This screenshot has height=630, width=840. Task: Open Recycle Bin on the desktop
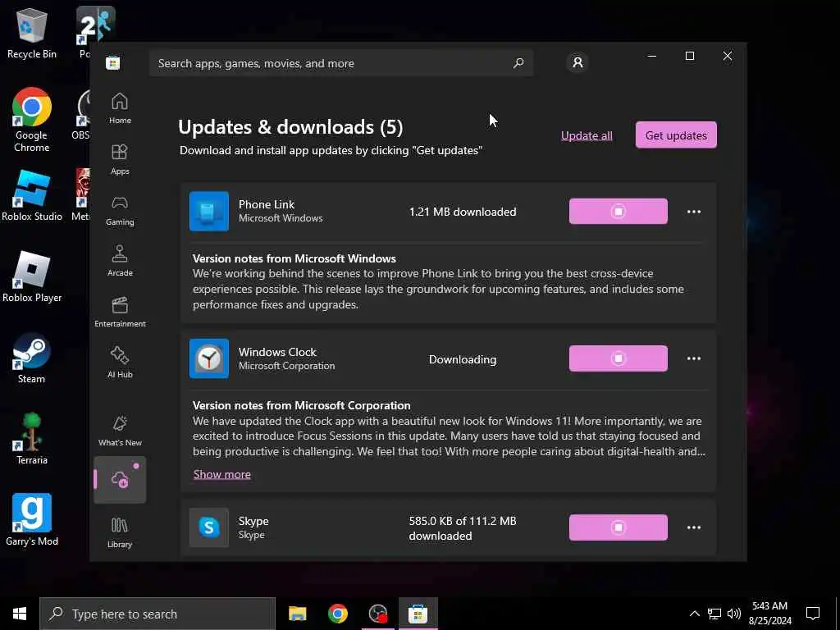(32, 33)
